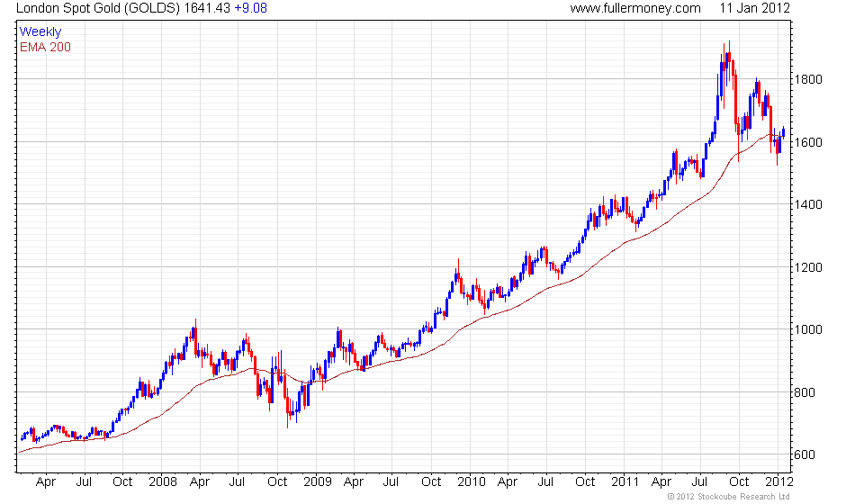This screenshot has height=504, width=864.
Task: Click the 1600 price axis label
Action: pos(808,142)
